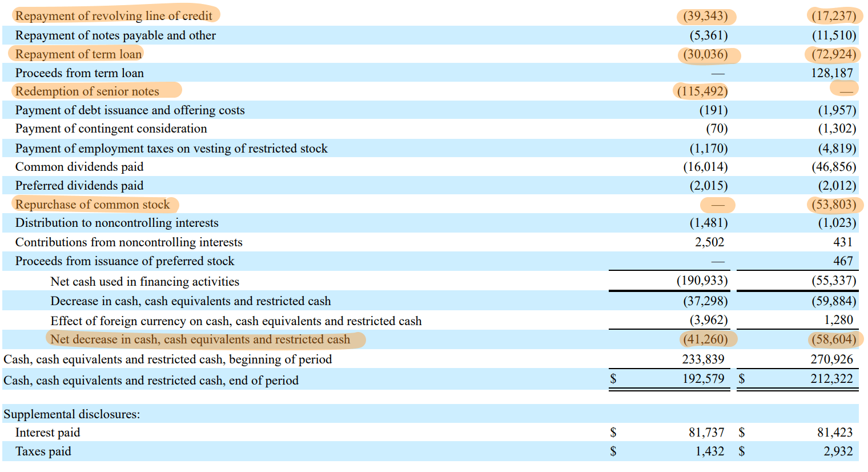Select 'Contributions from noncontrolling interests' label
This screenshot has width=868, height=472.
click(128, 242)
